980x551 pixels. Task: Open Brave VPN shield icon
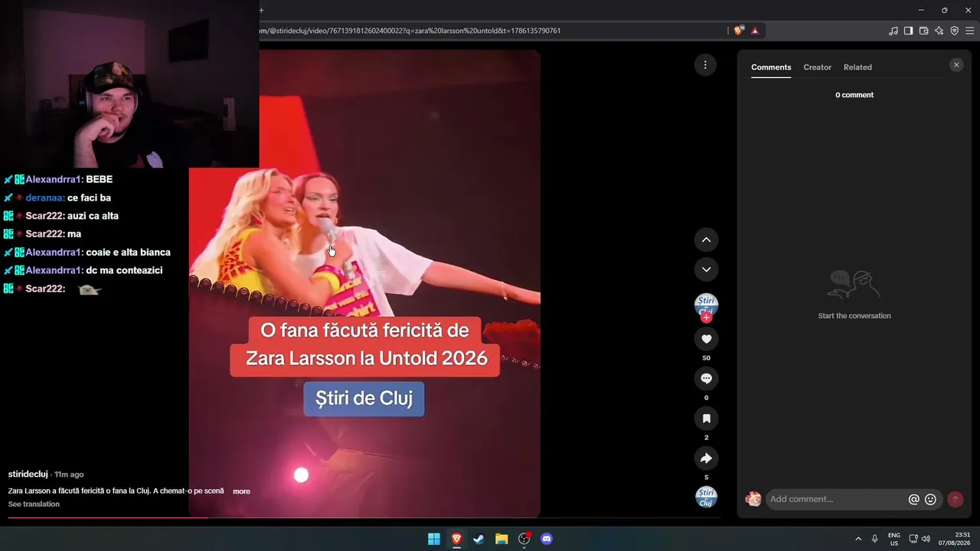[x=954, y=31]
